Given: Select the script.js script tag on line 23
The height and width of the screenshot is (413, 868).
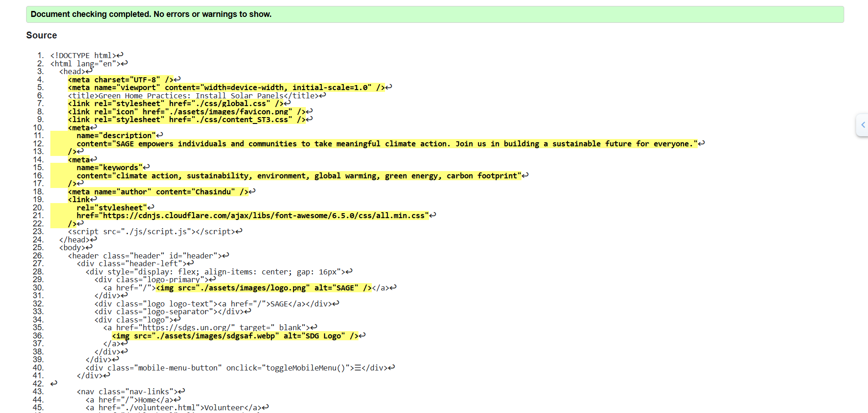Looking at the screenshot, I should 151,231.
